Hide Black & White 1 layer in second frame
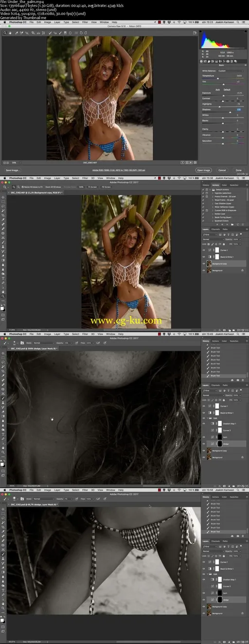Screen dimensions: 249x644 tap(204, 257)
